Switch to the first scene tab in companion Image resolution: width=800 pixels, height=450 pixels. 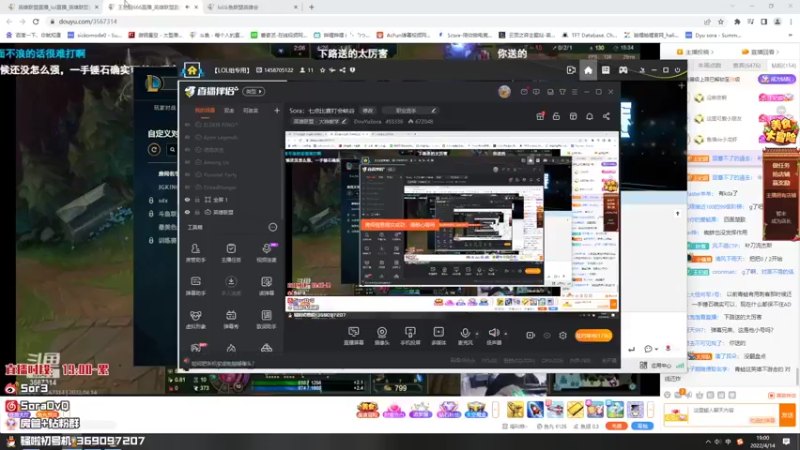coord(205,111)
